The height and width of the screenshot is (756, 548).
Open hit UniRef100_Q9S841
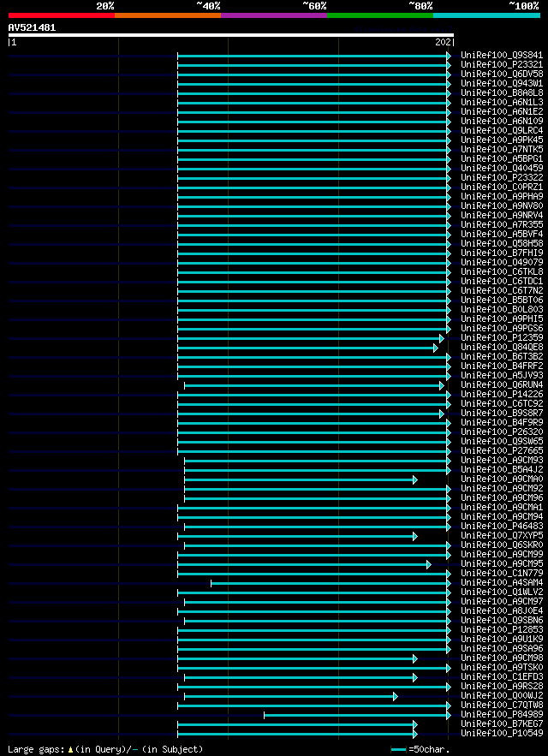pos(502,56)
